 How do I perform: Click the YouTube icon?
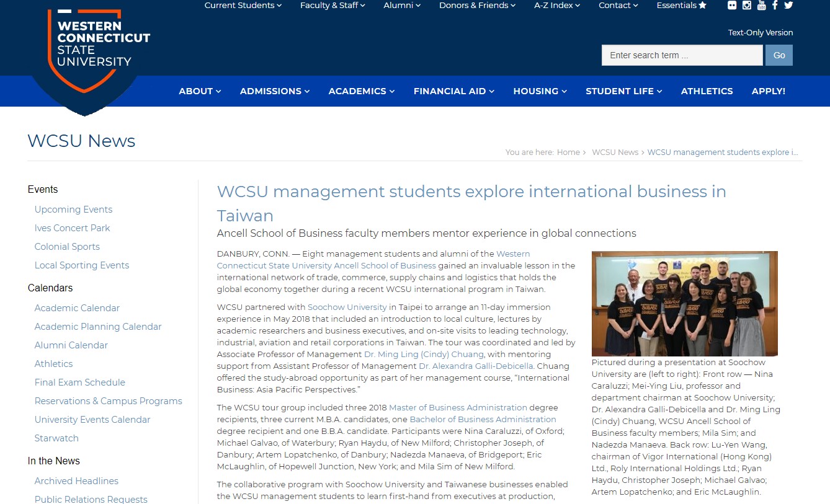(x=761, y=6)
